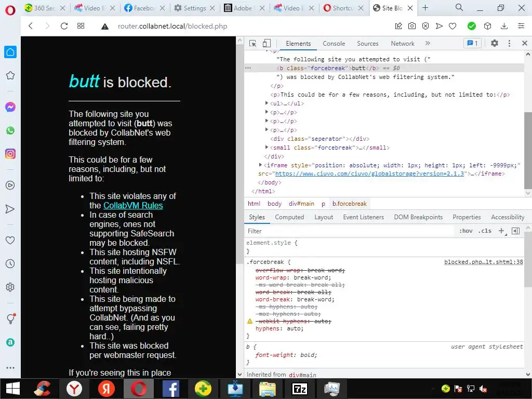Open the Opera main menu logo
532x399 pixels.
coord(10,10)
